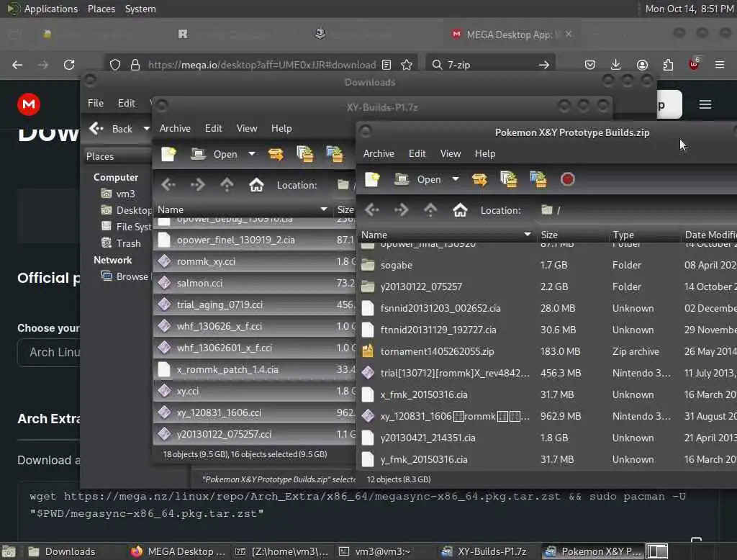Click Add folder icon in Pokemon X&Y Prototype Builds.zip toolbar

[x=538, y=179]
